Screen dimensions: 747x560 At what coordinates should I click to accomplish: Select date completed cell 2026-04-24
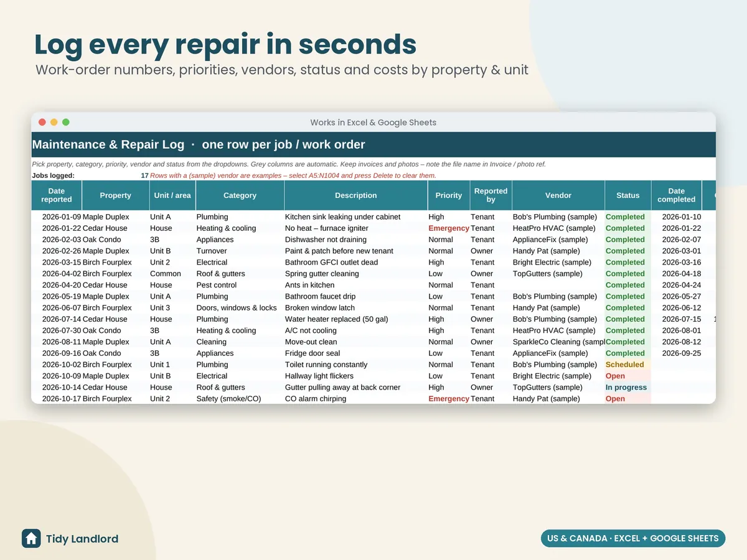(x=677, y=285)
